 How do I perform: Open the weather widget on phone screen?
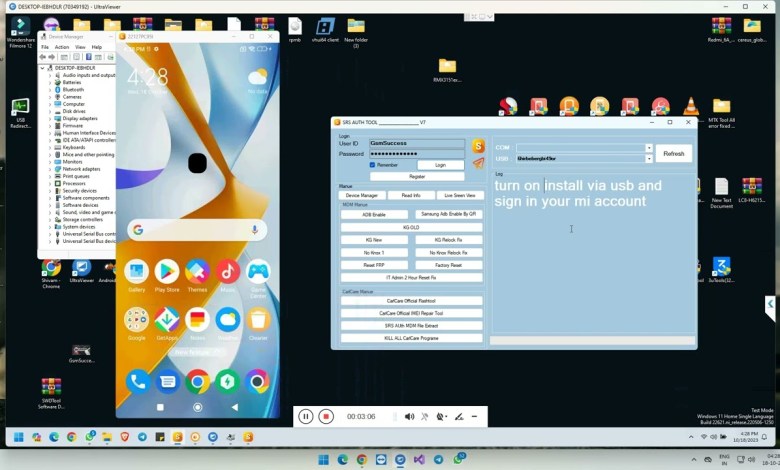coord(257,82)
